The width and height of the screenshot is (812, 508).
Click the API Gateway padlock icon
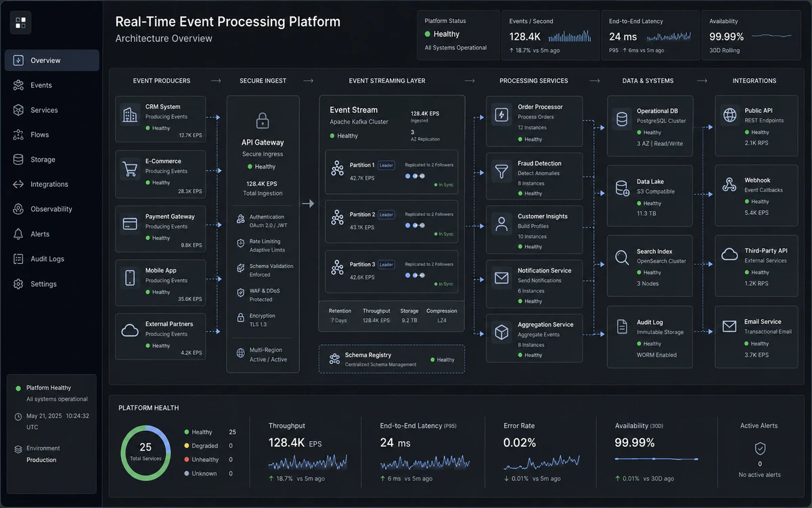click(263, 120)
